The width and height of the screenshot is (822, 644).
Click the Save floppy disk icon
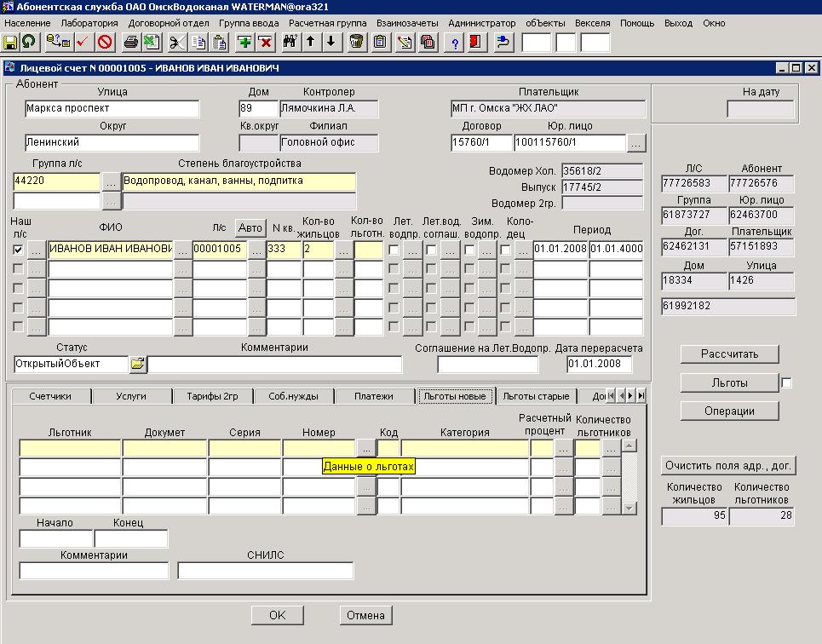[x=10, y=42]
